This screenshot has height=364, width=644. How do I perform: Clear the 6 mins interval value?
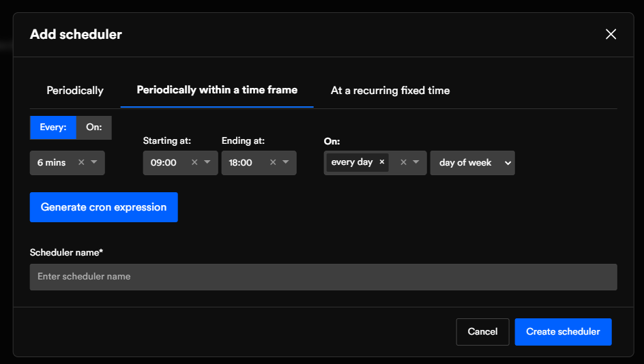coord(81,162)
